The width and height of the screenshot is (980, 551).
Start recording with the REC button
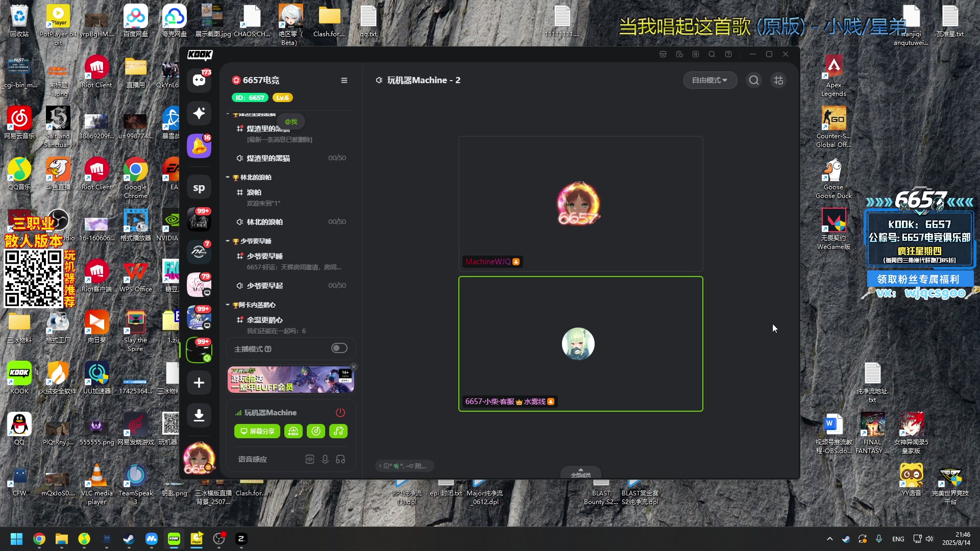coord(293,431)
